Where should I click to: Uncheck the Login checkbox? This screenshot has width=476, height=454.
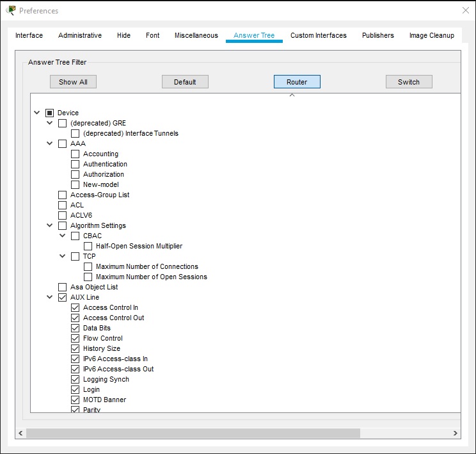(75, 389)
